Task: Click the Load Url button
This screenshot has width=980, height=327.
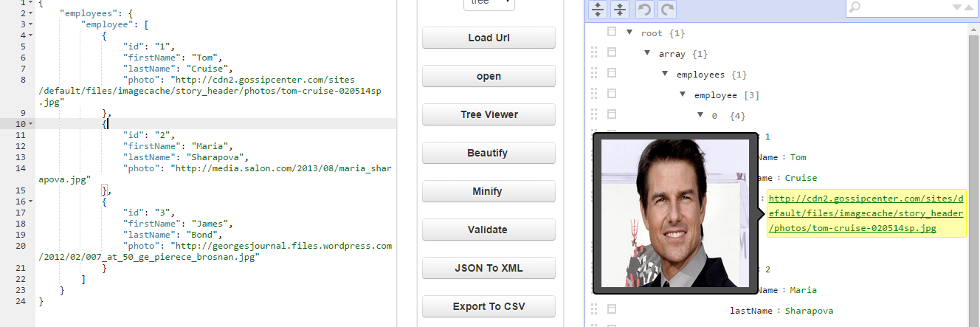Action: click(489, 38)
